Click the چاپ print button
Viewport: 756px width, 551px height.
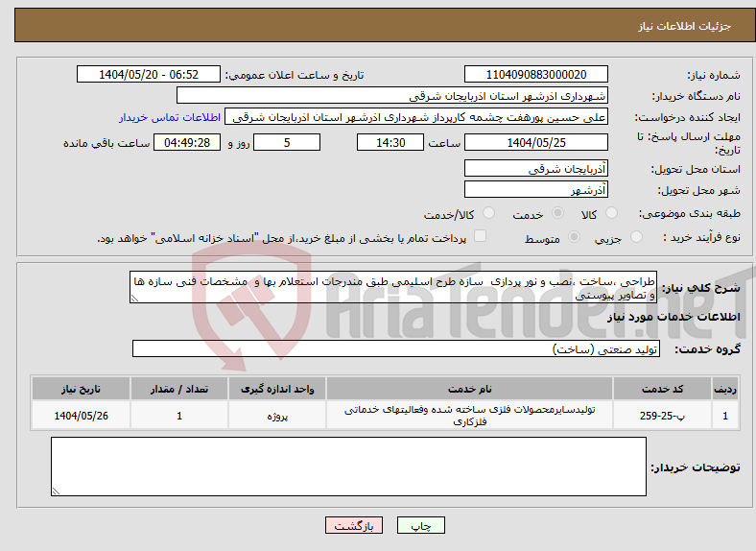pyautogui.click(x=421, y=525)
